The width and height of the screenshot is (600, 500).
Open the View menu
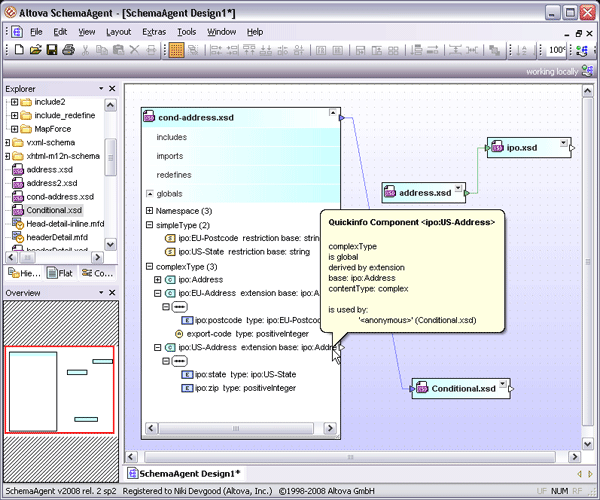coord(87,32)
